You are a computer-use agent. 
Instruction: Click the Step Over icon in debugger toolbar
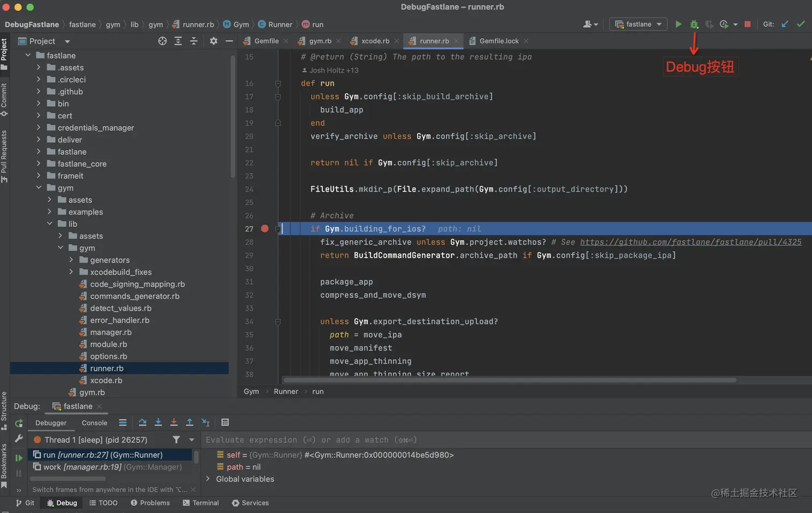(x=142, y=423)
